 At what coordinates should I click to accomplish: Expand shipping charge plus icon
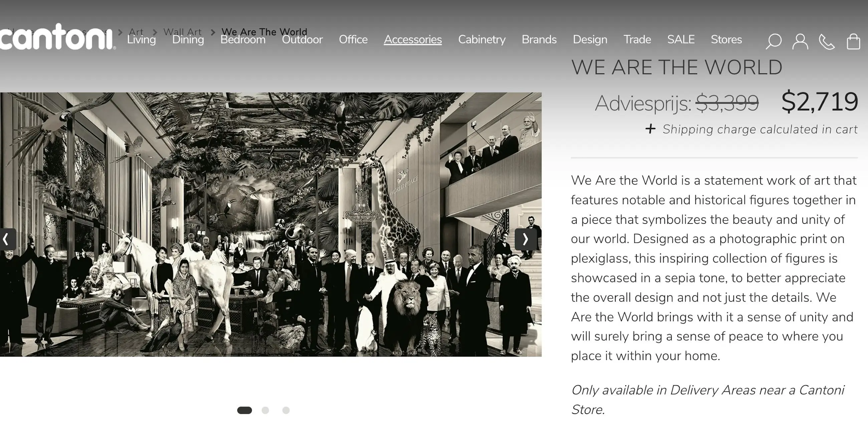point(650,129)
